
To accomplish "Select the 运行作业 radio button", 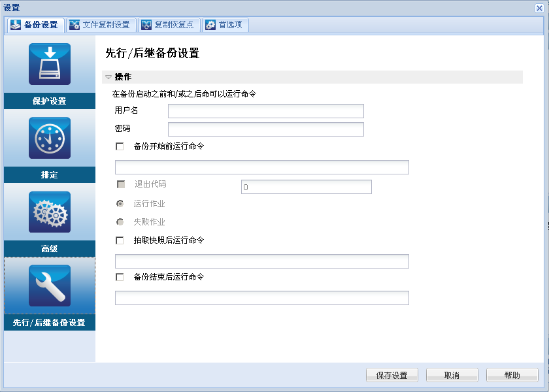I will pyautogui.click(x=120, y=203).
